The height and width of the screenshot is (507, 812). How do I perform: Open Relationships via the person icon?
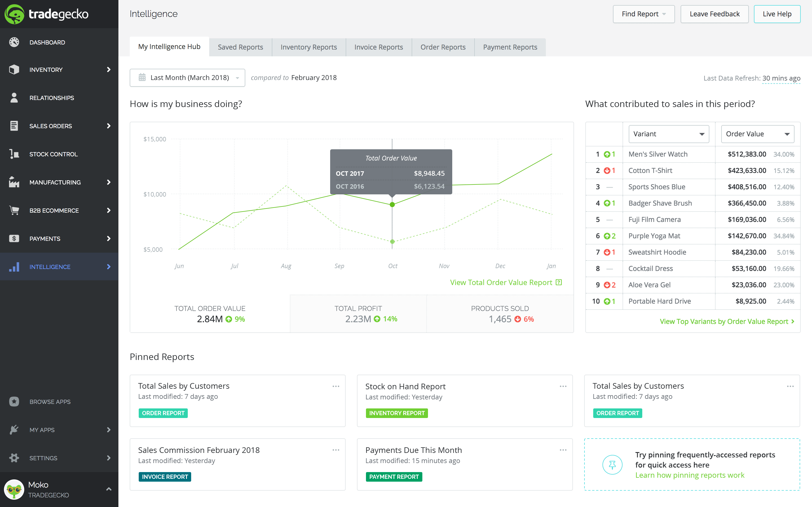pos(14,97)
